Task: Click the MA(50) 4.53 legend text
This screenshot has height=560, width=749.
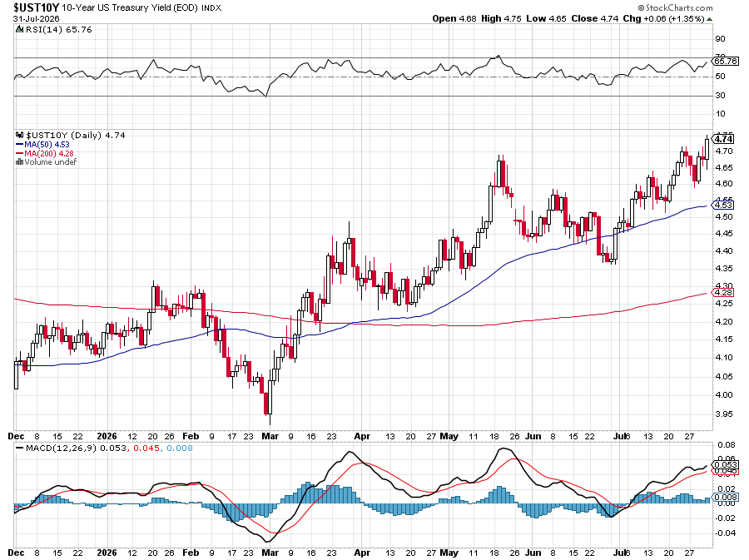Action: tap(47, 144)
